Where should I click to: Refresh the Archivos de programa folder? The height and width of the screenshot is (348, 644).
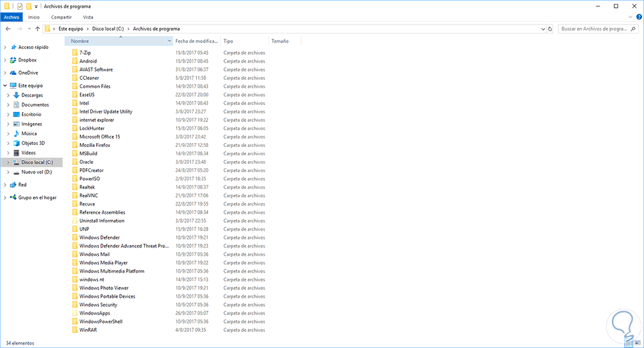[x=550, y=29]
